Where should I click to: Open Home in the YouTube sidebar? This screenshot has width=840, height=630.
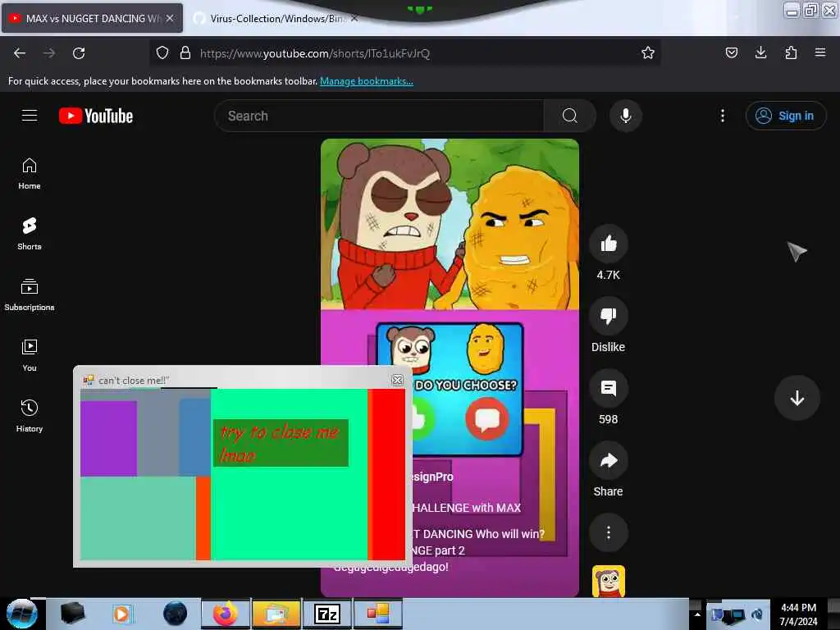coord(30,174)
